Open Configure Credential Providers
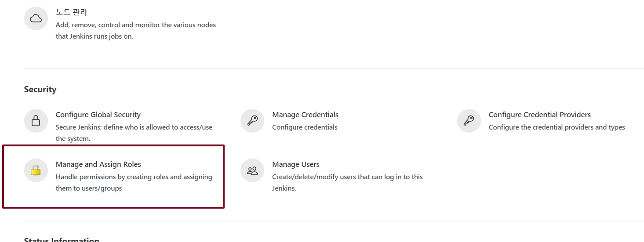 540,115
